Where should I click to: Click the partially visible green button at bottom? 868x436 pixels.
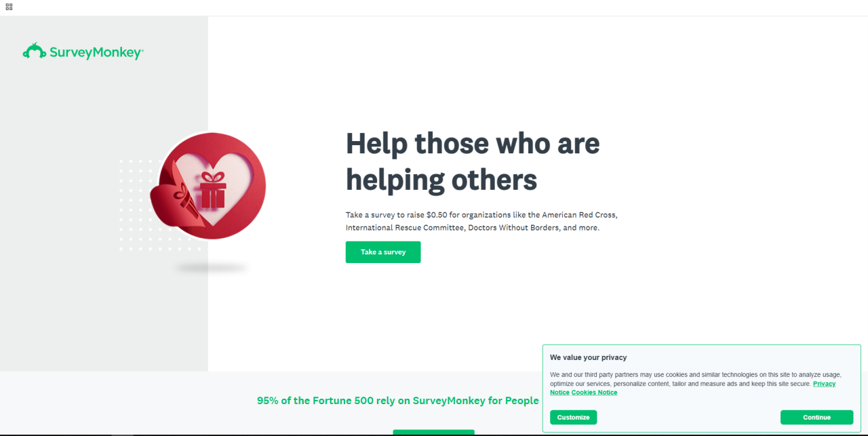(x=434, y=433)
